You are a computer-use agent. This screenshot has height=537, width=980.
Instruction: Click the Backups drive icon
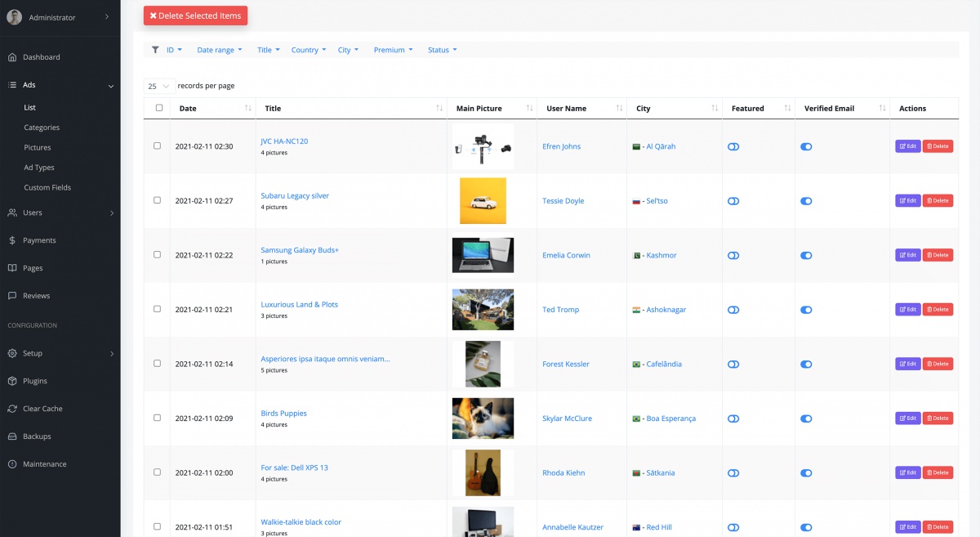[12, 436]
